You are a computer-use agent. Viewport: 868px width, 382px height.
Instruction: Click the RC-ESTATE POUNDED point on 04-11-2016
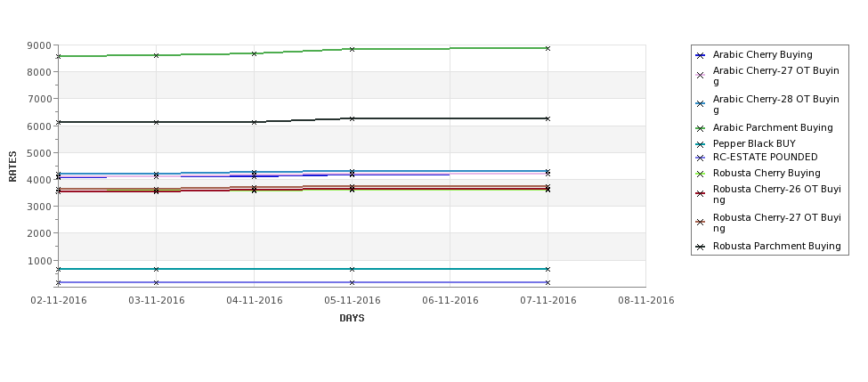click(x=254, y=282)
